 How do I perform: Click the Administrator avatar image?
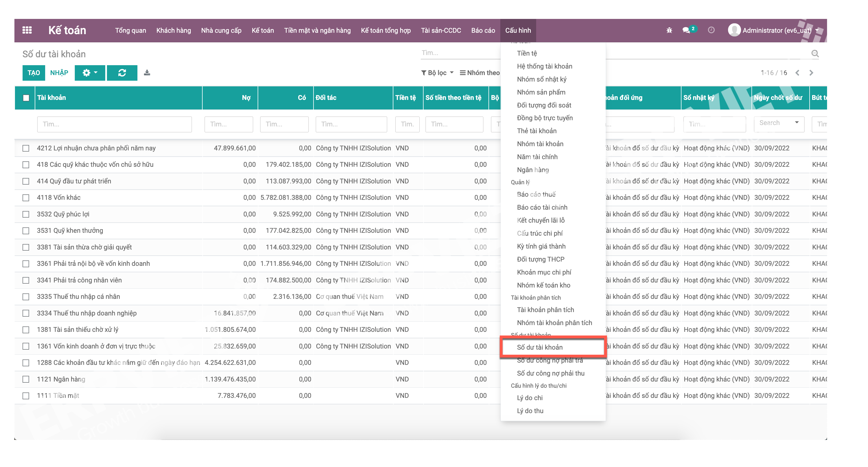point(734,30)
